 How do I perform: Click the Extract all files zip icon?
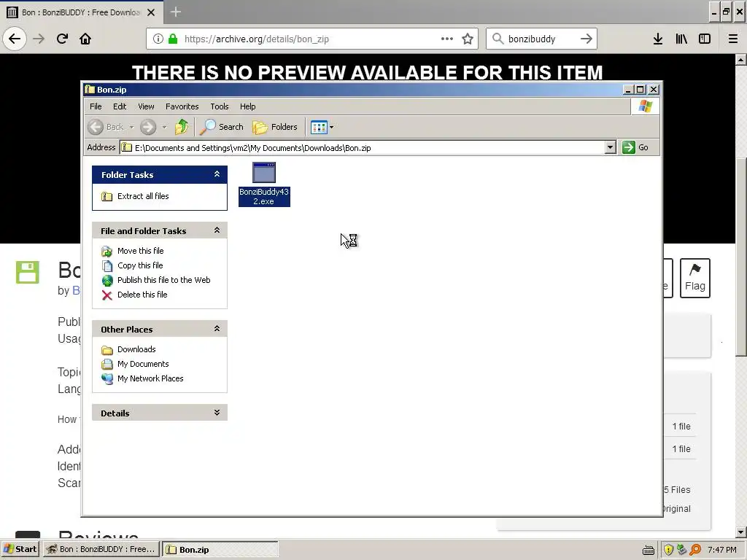click(x=107, y=196)
